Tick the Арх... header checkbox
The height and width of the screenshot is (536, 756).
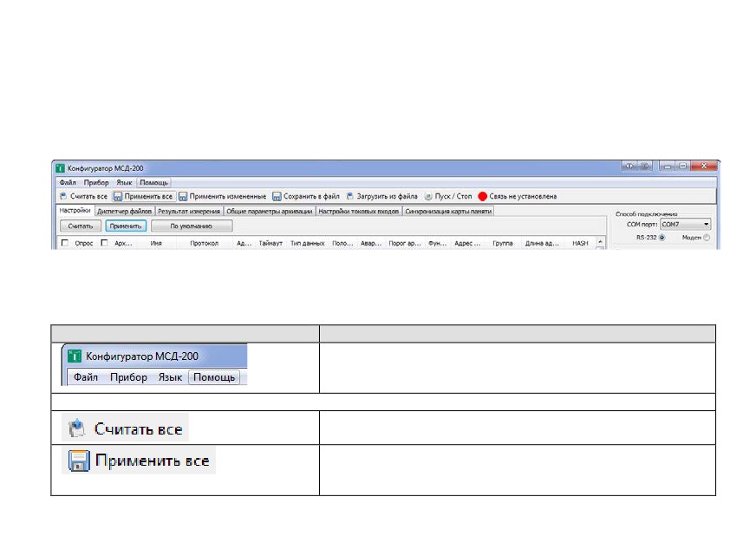point(104,243)
